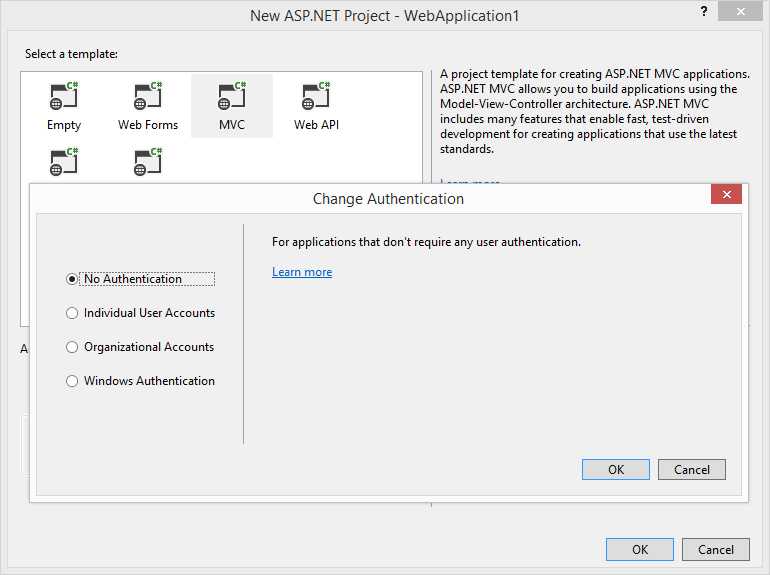
Task: Confirm Change Authentication with OK
Action: (x=616, y=469)
